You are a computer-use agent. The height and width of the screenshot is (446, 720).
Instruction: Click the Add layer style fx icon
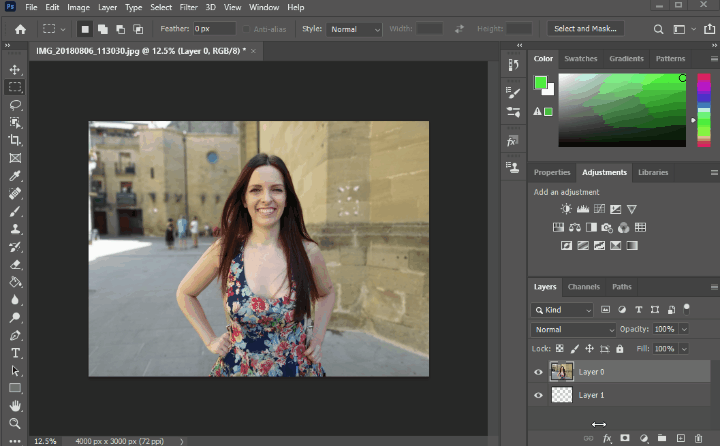click(x=607, y=439)
